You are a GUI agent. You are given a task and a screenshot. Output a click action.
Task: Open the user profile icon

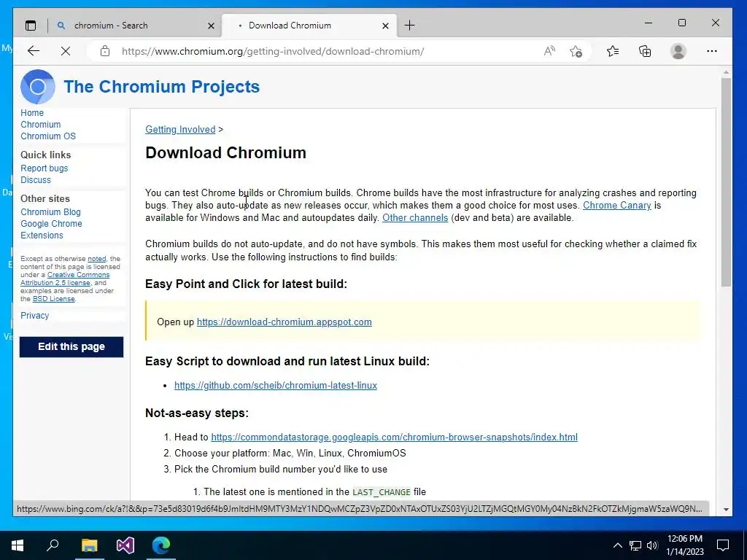pos(678,51)
